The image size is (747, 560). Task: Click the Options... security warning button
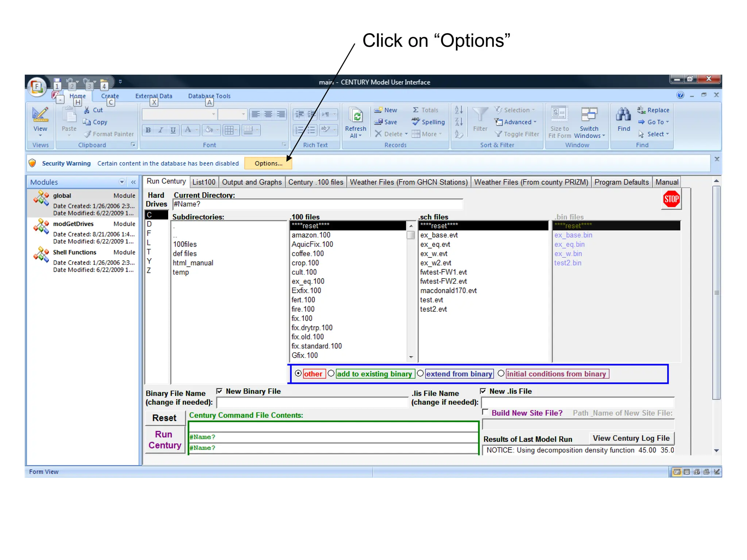pos(268,163)
